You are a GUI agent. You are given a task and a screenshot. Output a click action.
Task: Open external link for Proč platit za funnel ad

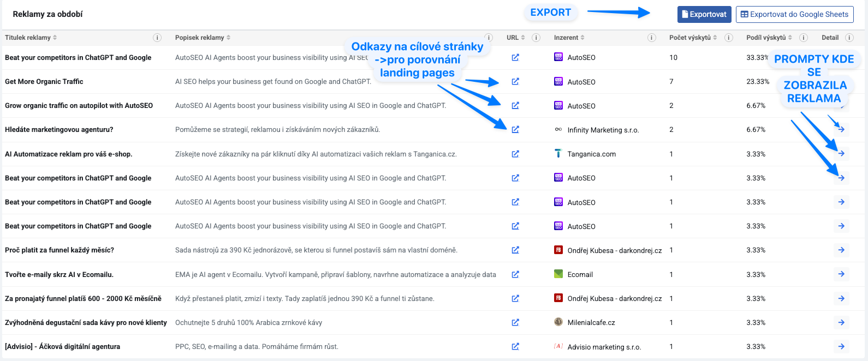(x=515, y=250)
